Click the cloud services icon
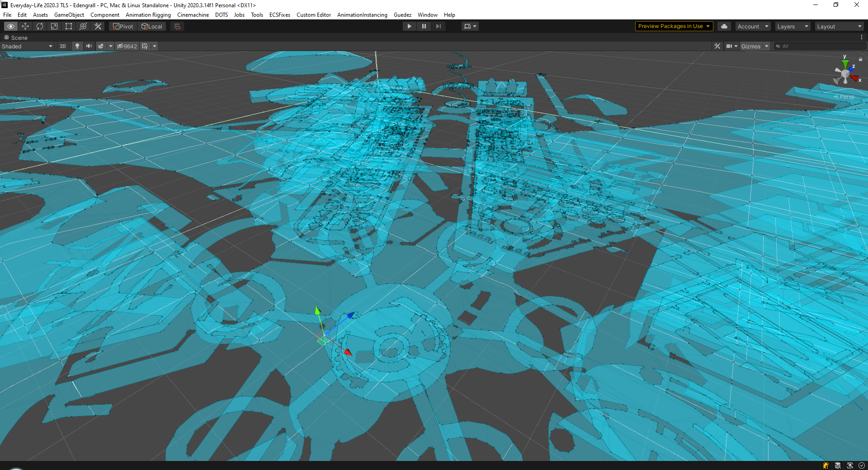Viewport: 868px width, 470px height. [724, 26]
